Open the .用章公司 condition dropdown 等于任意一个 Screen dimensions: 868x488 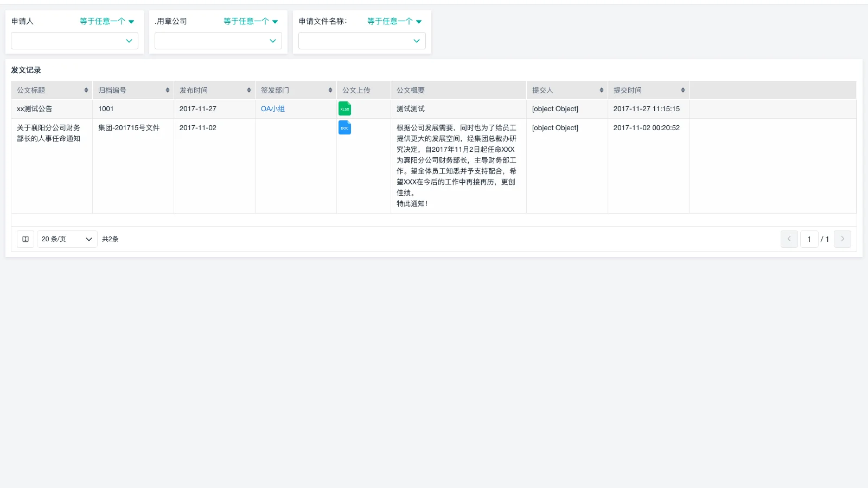(x=250, y=21)
